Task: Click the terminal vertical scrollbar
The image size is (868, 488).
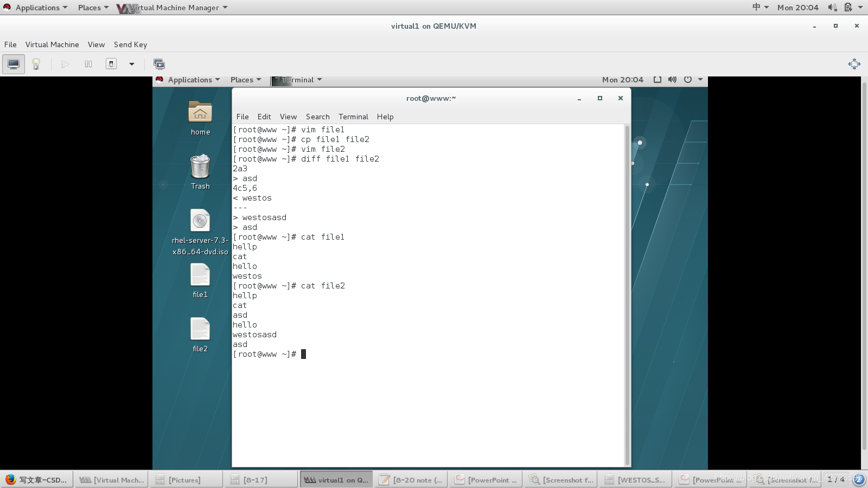Action: [x=627, y=295]
